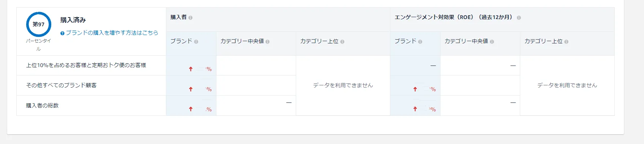
Task: Click red up arrow in 購入者の総数 brand cell
Action: (x=191, y=109)
